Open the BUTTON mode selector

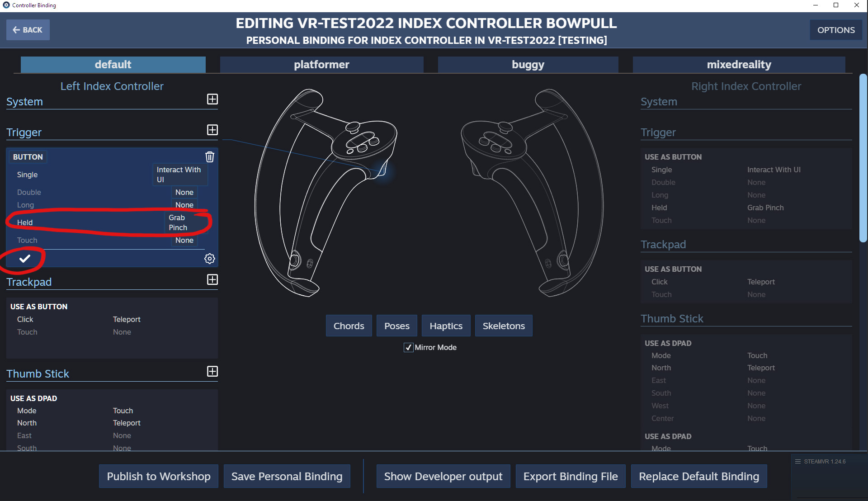(x=28, y=157)
